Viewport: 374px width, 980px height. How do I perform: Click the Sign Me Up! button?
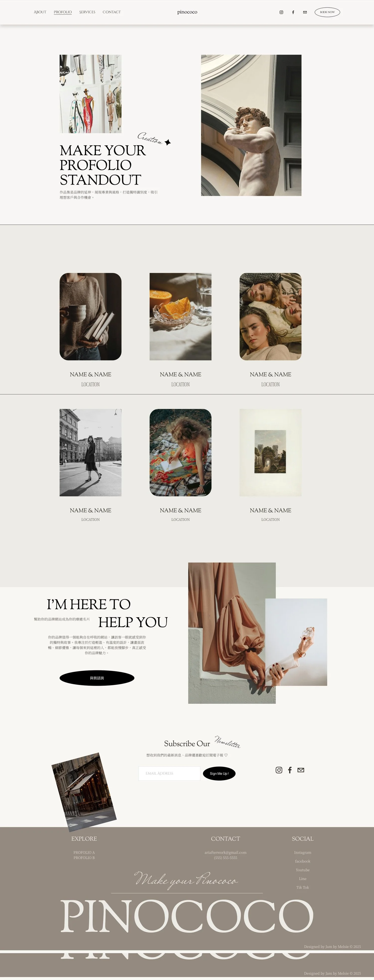click(x=219, y=774)
